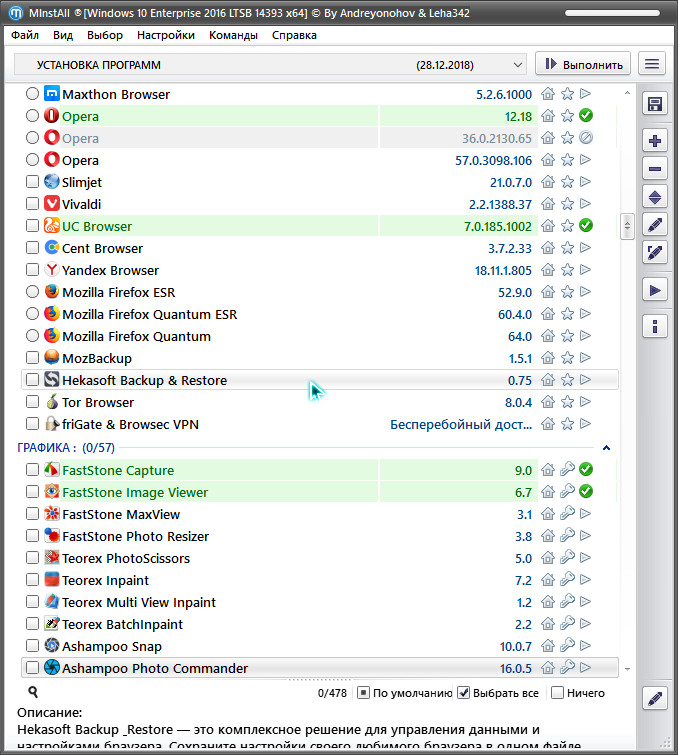Tick the Yandex Browser checkbox
The image size is (678, 755).
(33, 270)
